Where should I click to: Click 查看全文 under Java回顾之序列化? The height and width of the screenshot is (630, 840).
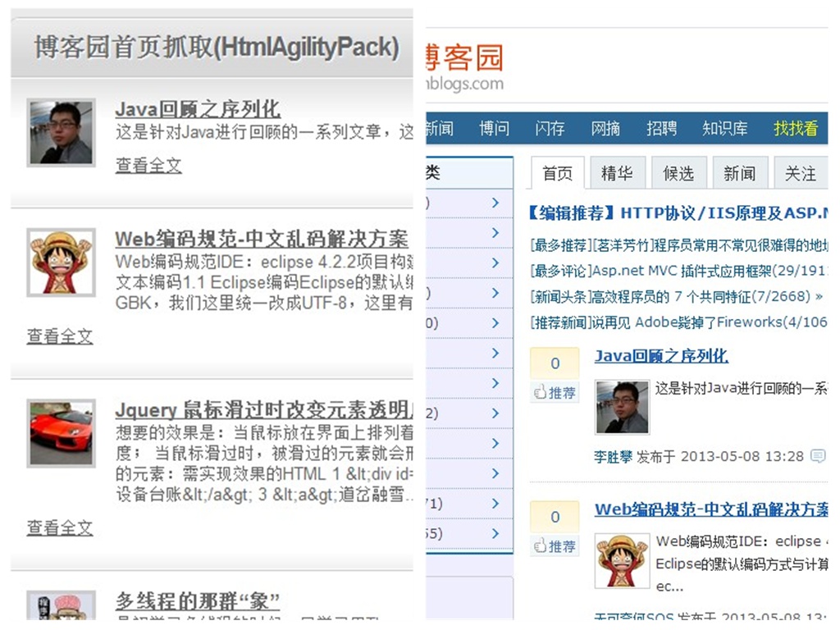[x=148, y=165]
